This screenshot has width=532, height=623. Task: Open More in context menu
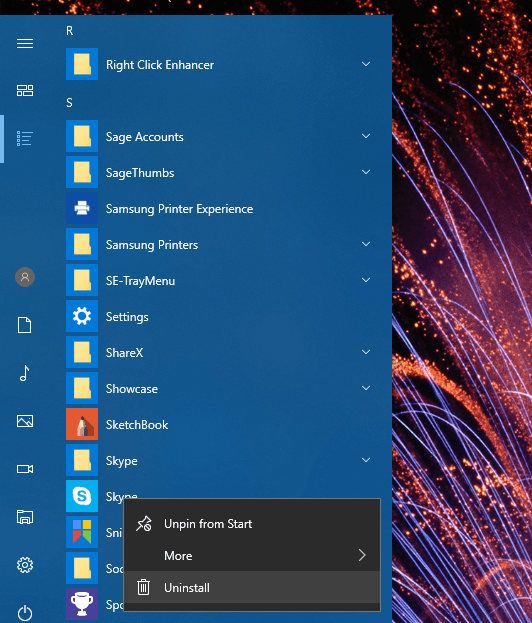coord(252,555)
